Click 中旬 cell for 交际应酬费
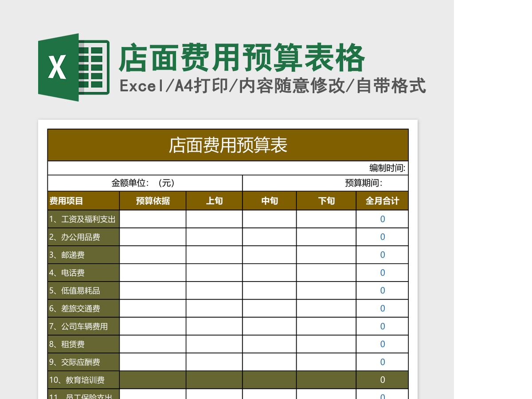This screenshot has height=399, width=532. point(270,362)
